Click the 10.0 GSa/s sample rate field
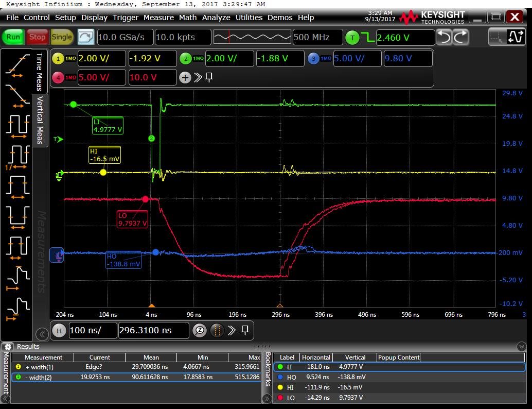532x409 pixels. tap(125, 37)
